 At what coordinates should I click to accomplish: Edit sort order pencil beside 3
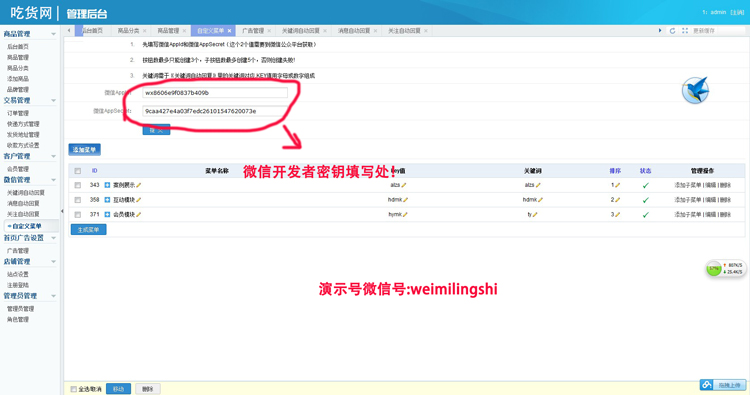pyautogui.click(x=618, y=215)
